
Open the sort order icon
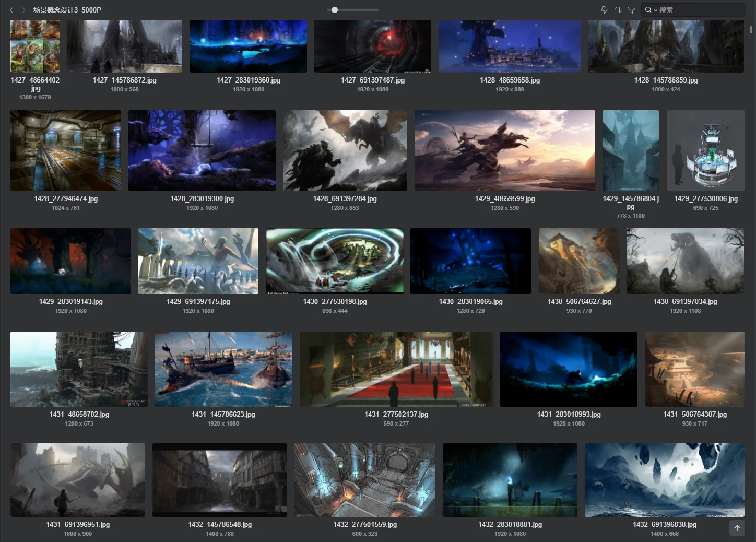pos(618,10)
